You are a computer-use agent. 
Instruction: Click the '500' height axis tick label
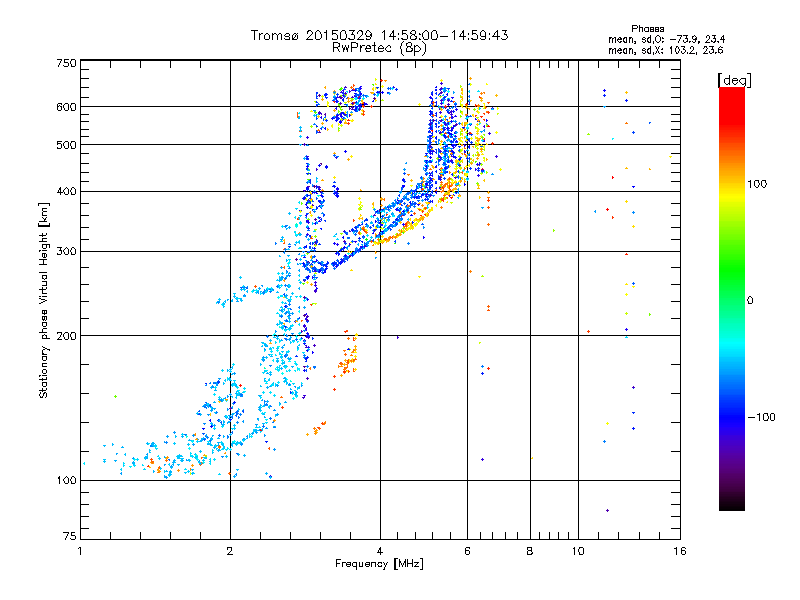point(66,145)
